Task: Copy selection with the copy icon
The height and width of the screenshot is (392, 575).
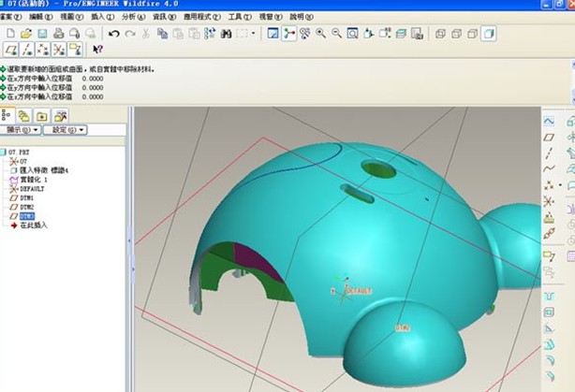Action: pos(162,34)
